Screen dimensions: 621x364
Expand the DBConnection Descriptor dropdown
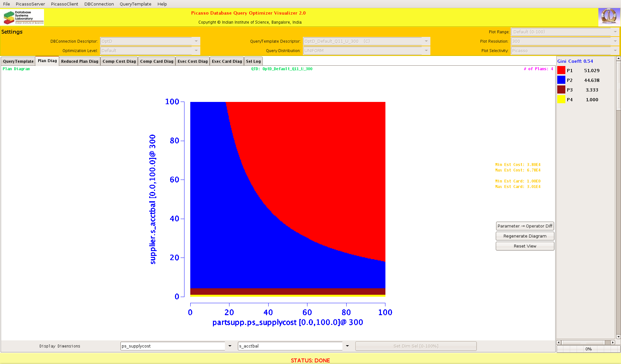196,41
